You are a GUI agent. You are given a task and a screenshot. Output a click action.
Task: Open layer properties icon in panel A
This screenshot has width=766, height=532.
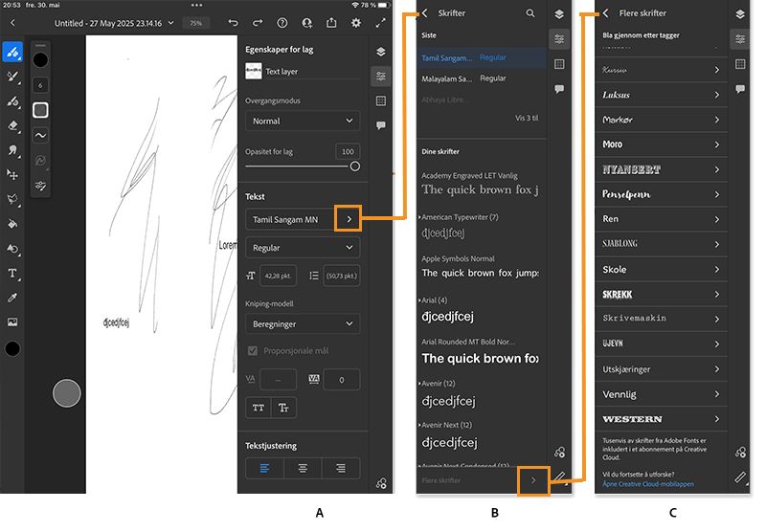tap(380, 77)
